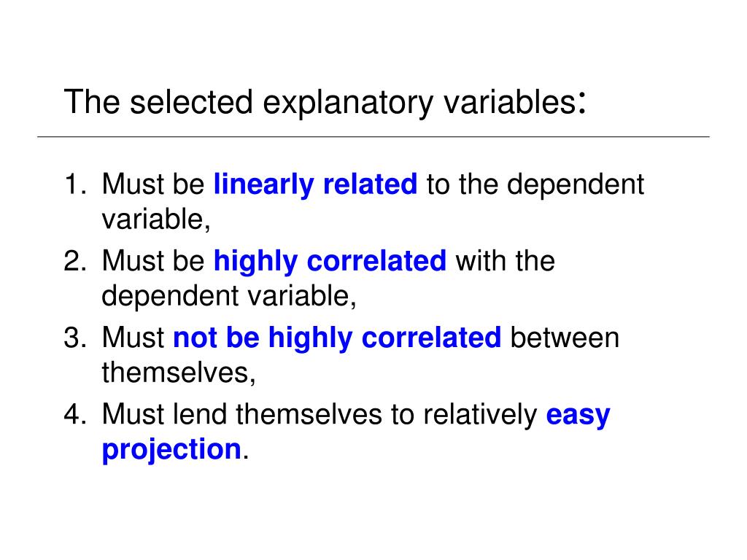Click the blue word 'projection'

tap(171, 449)
